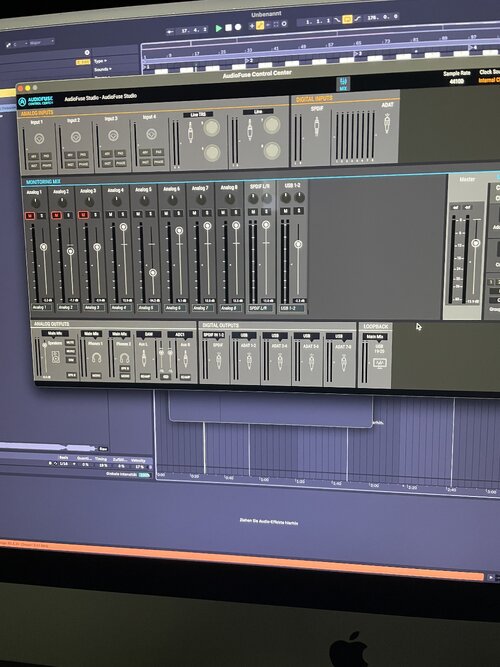Viewport: 500px width, 667px height.
Task: Click the upper Line TRS gain knob
Action: (211, 128)
